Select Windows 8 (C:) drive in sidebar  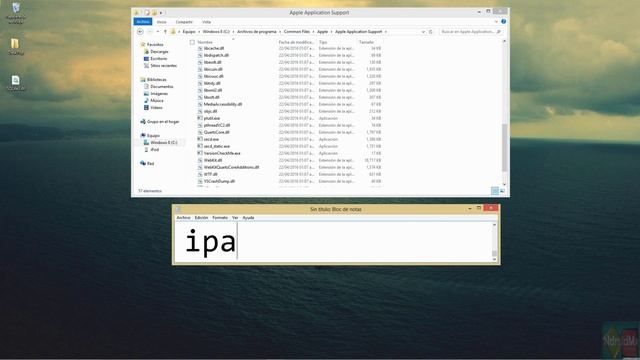[160, 142]
